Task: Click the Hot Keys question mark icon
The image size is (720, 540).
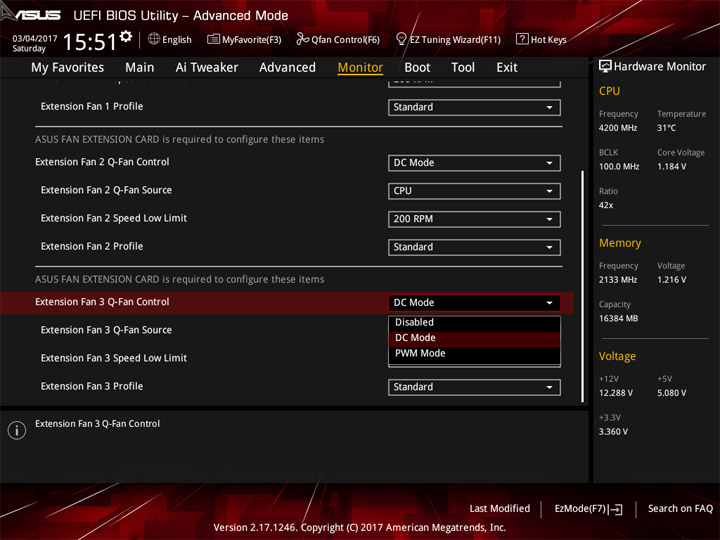Action: pos(522,39)
